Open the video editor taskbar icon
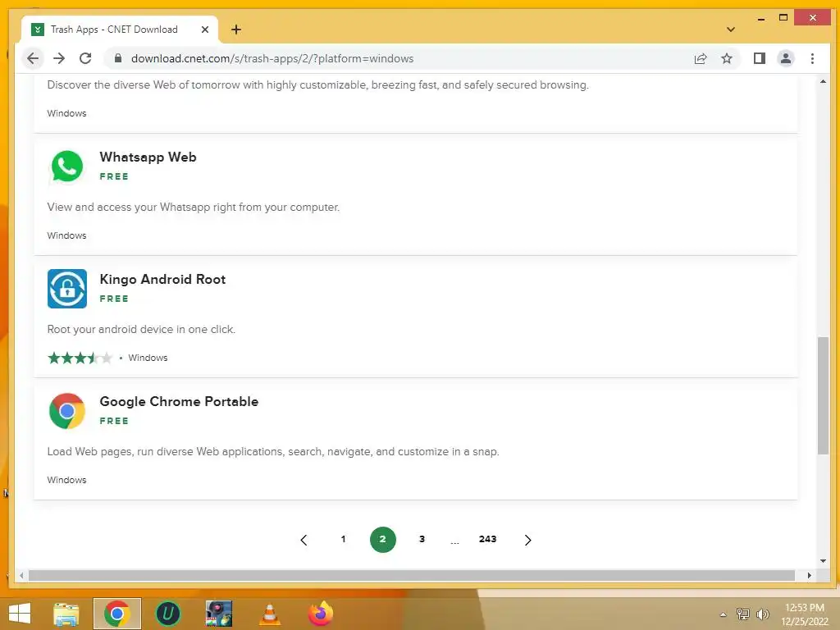 (x=219, y=614)
